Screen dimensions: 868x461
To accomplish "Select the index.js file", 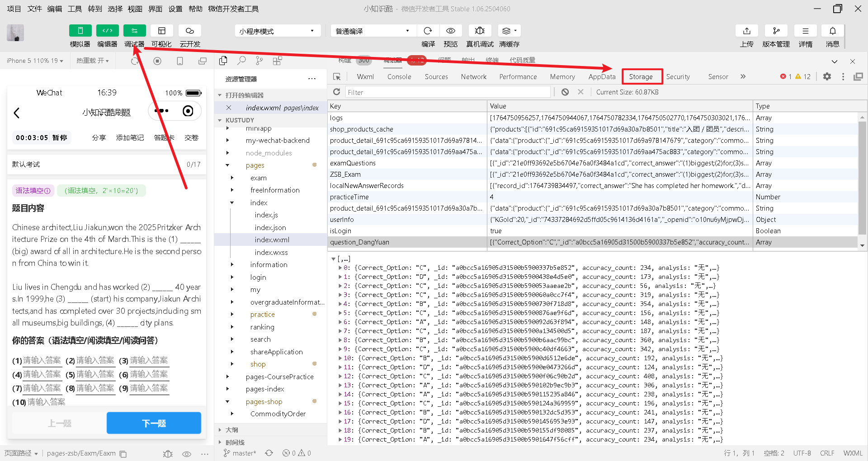I will click(x=266, y=215).
